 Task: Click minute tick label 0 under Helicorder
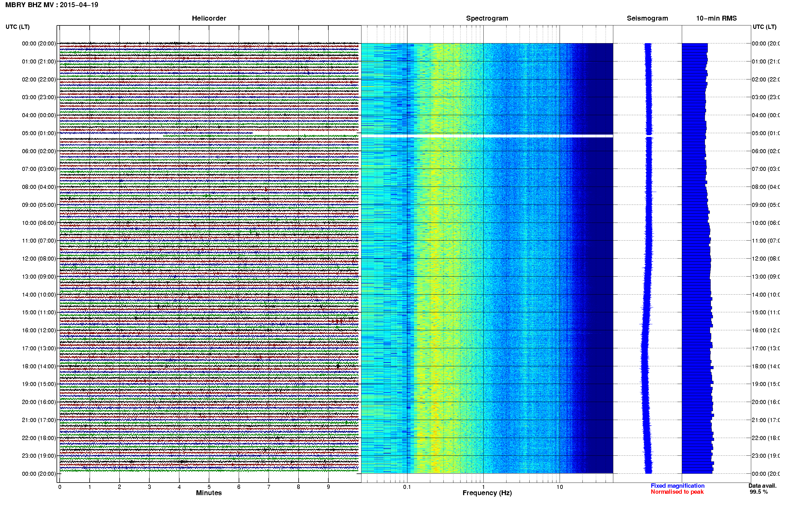pos(60,487)
